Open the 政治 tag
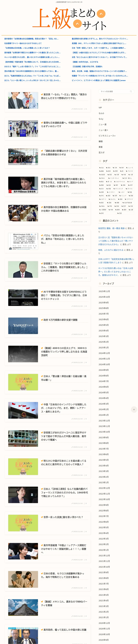Image resolution: width=138 pixels, height=644 pixels. (x=108, y=168)
